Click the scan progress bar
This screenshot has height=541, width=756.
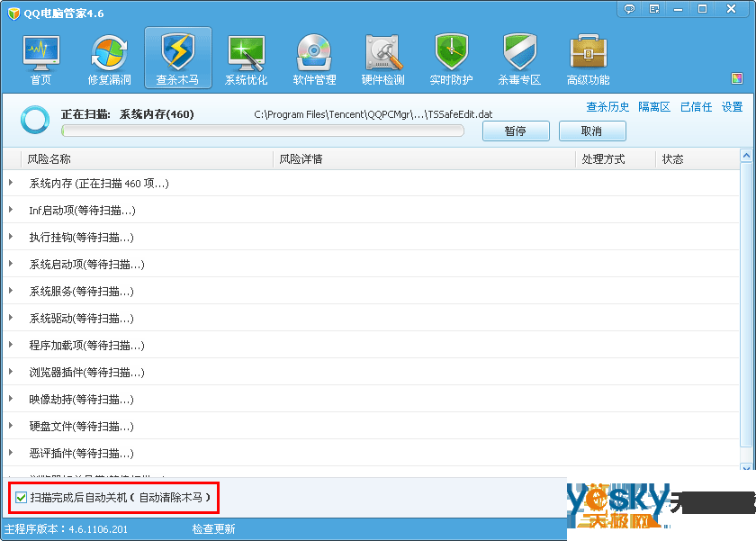click(x=263, y=131)
